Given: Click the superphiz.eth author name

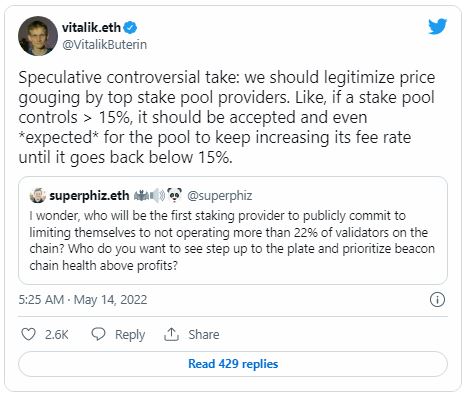Looking at the screenshot, I should pyautogui.click(x=89, y=196).
